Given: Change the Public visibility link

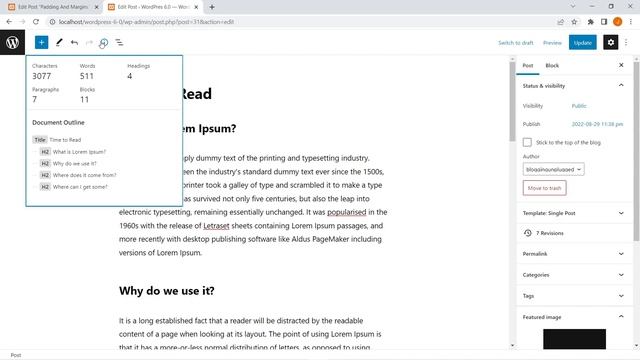Looking at the screenshot, I should point(579,106).
